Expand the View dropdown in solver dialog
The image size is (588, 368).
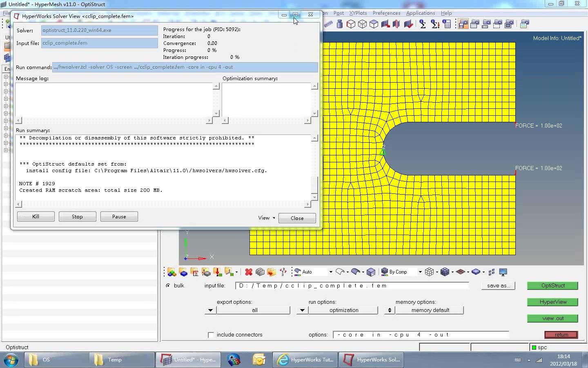(267, 218)
